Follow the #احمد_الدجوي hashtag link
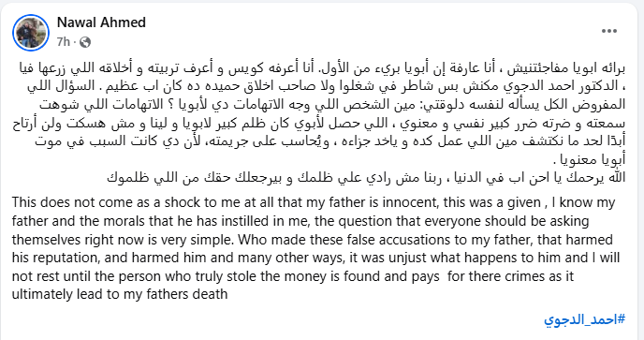The height and width of the screenshot is (340, 644). tap(584, 319)
